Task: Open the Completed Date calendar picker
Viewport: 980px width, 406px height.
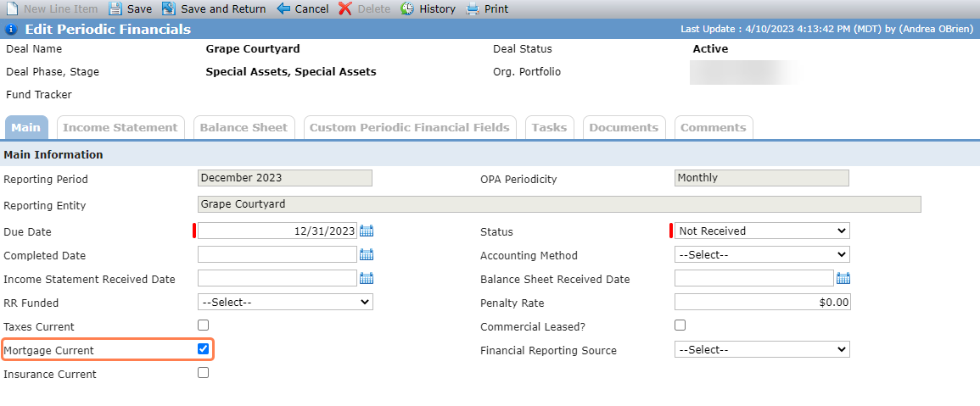Action: click(367, 255)
